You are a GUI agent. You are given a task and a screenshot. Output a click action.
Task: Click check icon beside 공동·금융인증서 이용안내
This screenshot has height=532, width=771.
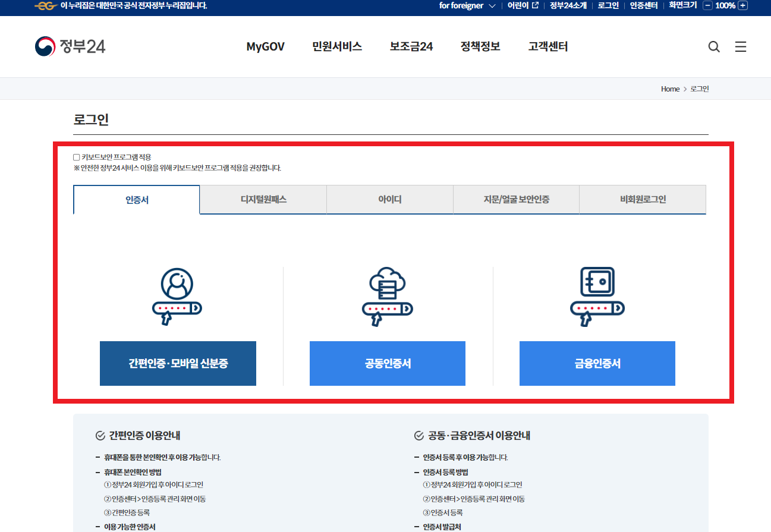pyautogui.click(x=419, y=436)
